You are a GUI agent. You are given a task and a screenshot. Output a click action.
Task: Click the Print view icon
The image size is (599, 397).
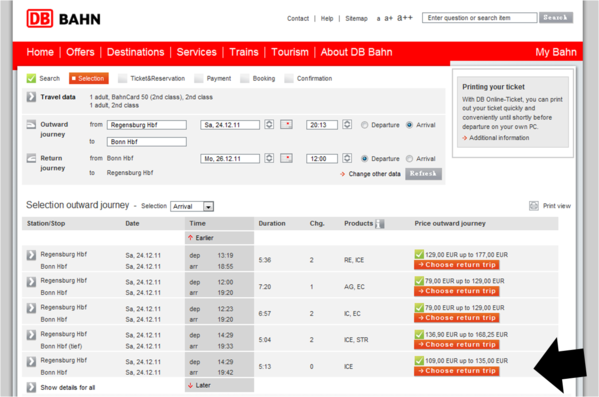[x=534, y=206]
